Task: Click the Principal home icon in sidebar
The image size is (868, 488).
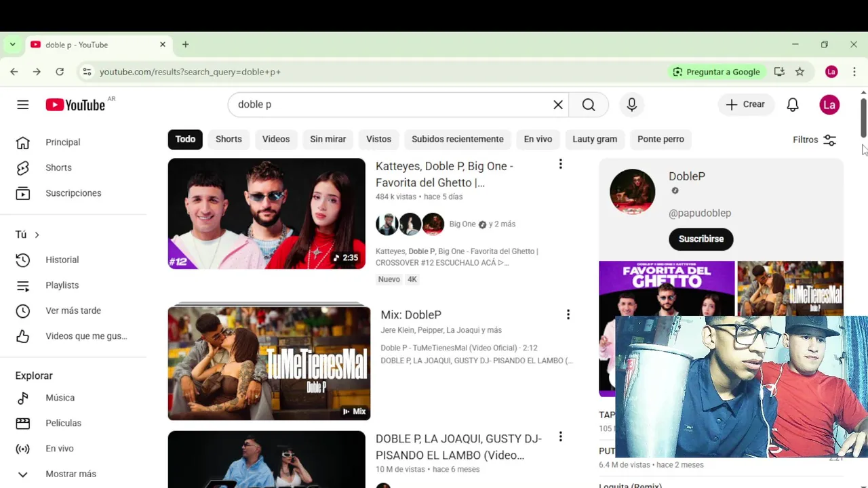Action: [x=23, y=142]
